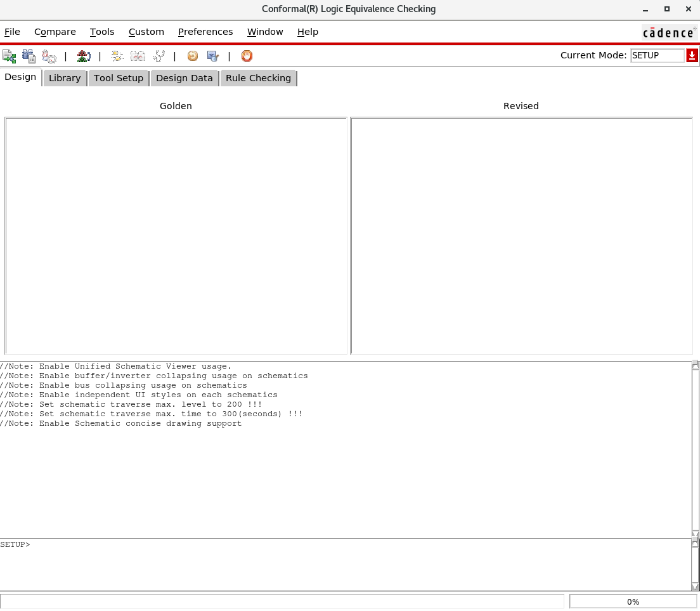Open the Current Mode red dropdown arrow
Image resolution: width=700 pixels, height=611 pixels.
(692, 55)
